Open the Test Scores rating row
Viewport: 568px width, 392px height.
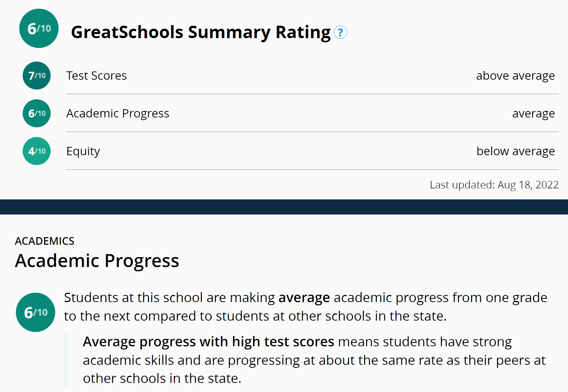[96, 76]
